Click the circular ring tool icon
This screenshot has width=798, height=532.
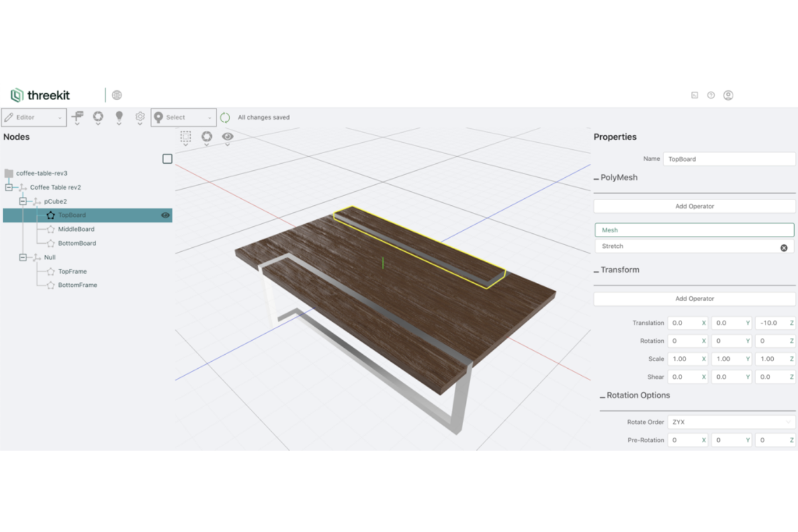click(98, 116)
